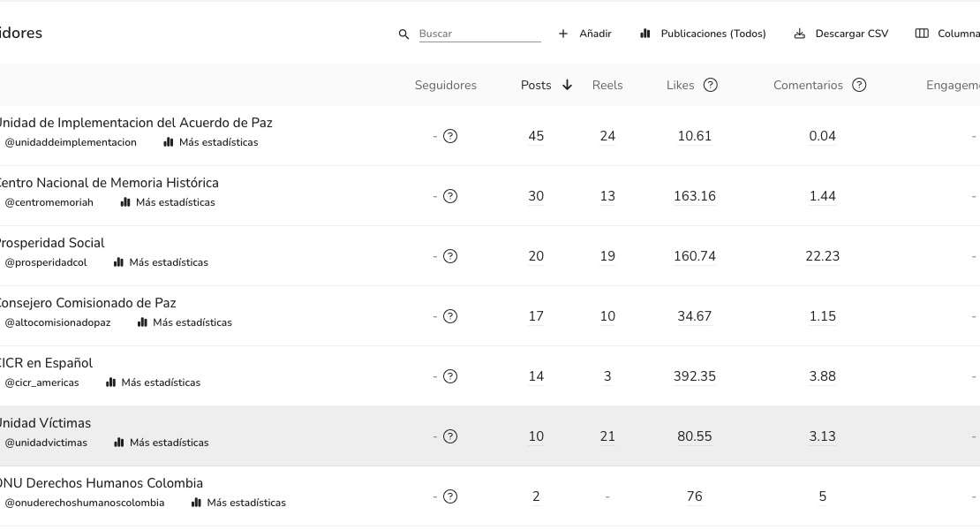Click followers help icon for Consejero Comisionado de Paz
The height and width of the screenshot is (530, 980).
[450, 316]
